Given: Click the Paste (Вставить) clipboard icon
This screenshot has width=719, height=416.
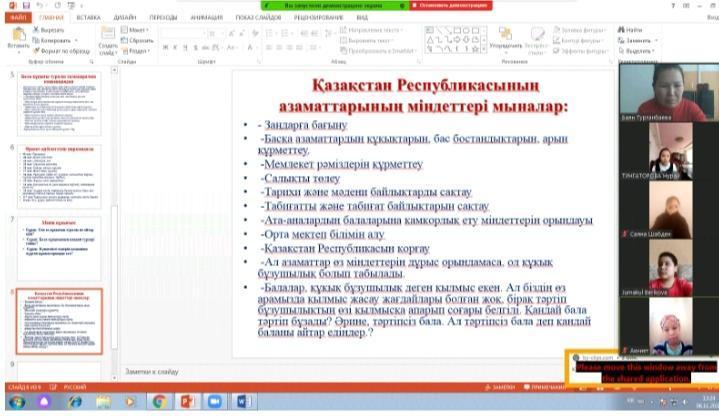Looking at the screenshot, I should click(x=18, y=34).
